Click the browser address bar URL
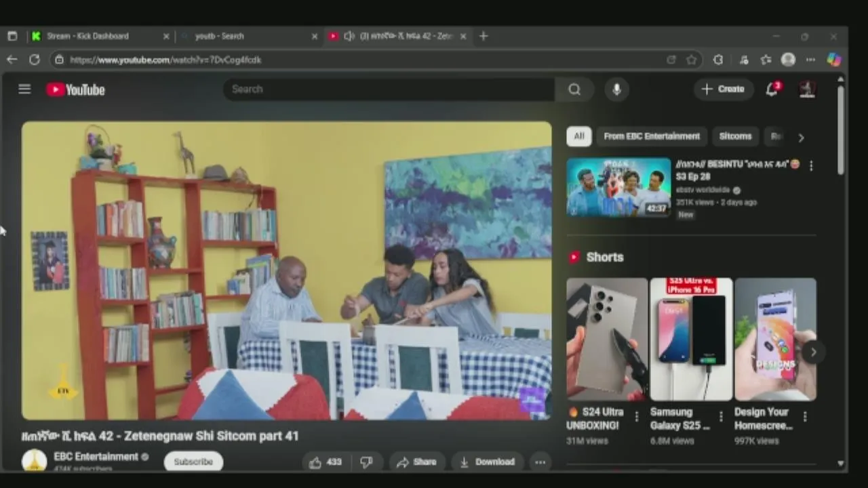 tap(165, 60)
